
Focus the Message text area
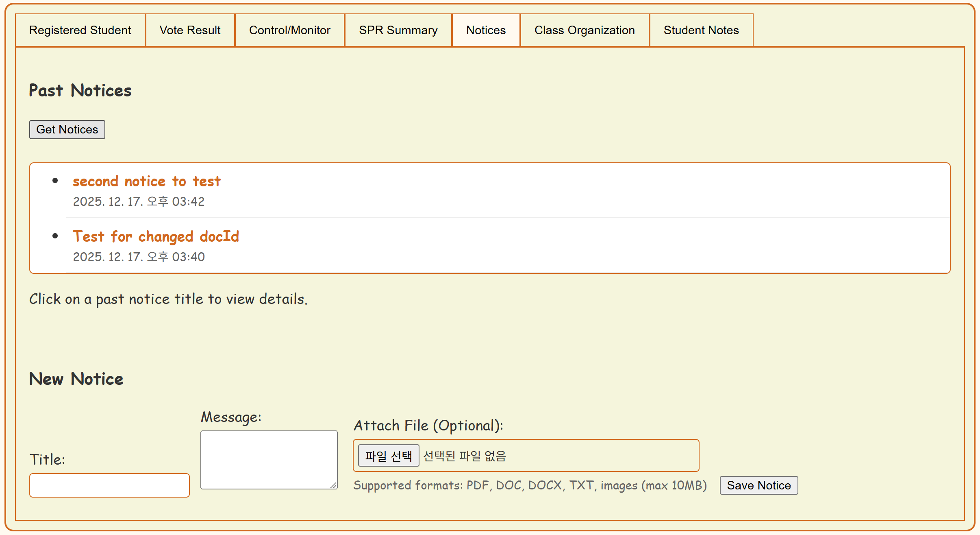point(269,459)
